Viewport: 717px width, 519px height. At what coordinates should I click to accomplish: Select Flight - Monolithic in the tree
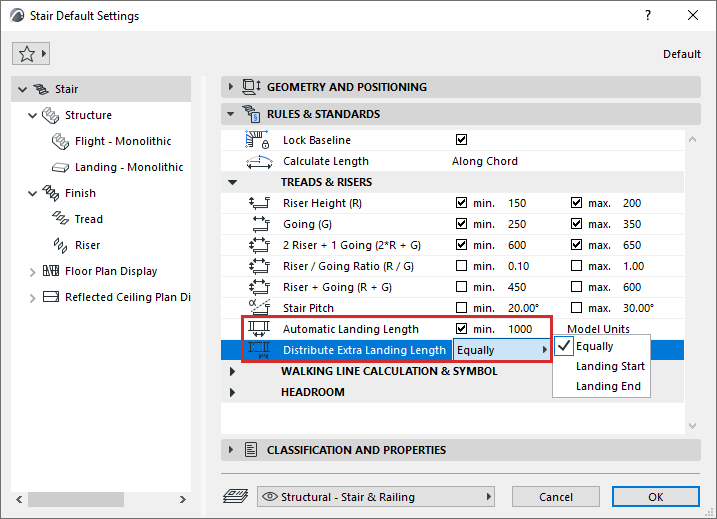[x=123, y=141]
